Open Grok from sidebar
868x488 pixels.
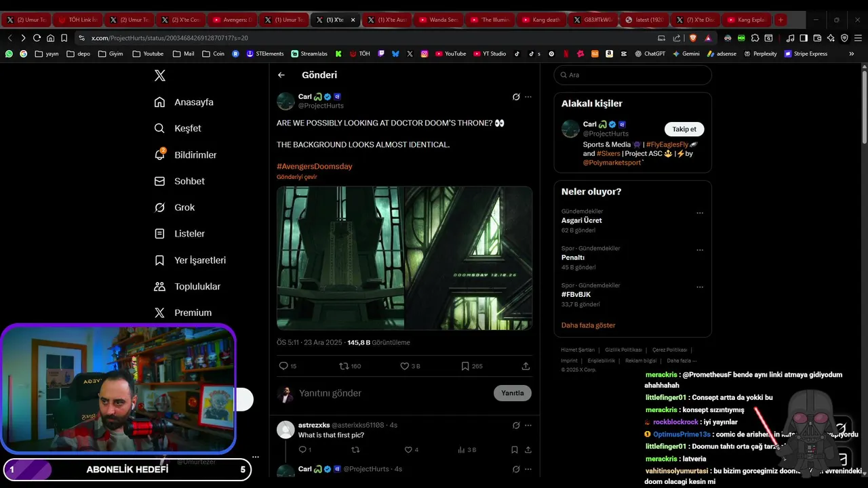click(174, 207)
